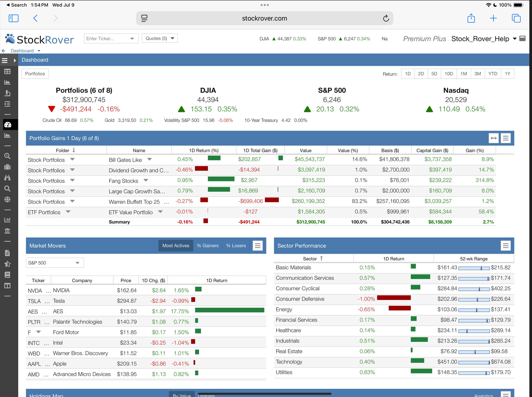The height and width of the screenshot is (397, 532).
Task: Open the NVDA ticker row
Action: coord(146,290)
